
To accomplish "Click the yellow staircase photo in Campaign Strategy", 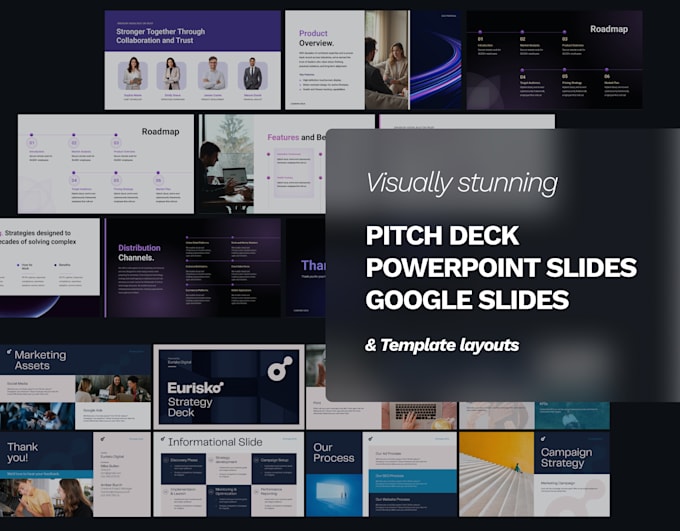I will pos(497,474).
